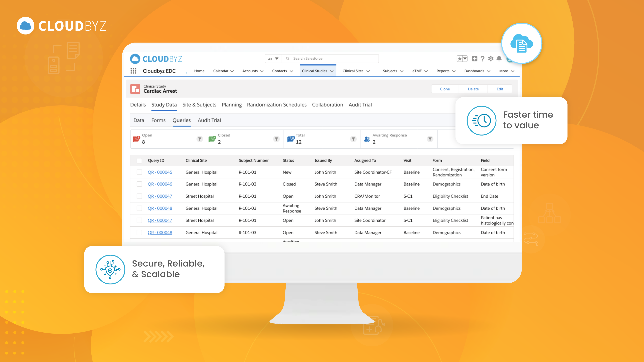The width and height of the screenshot is (644, 362).
Task: Click the Awaiting Response people icon
Action: pos(367,139)
